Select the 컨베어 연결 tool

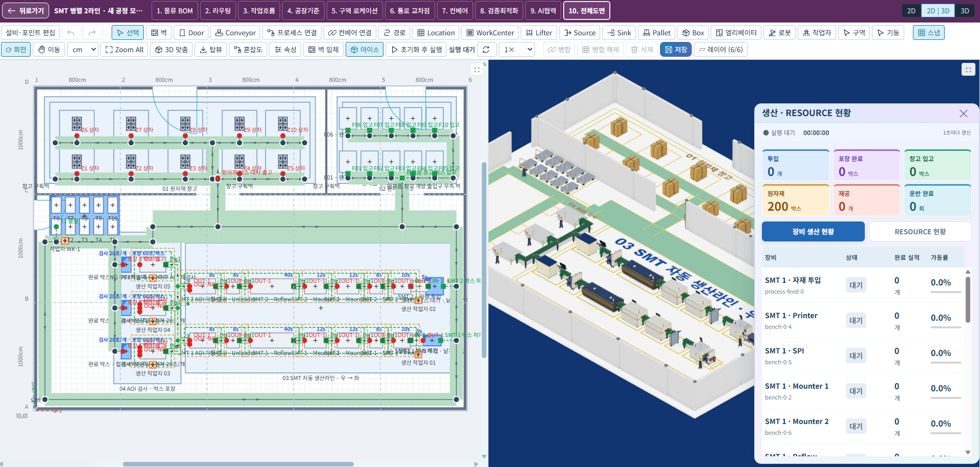(x=350, y=33)
